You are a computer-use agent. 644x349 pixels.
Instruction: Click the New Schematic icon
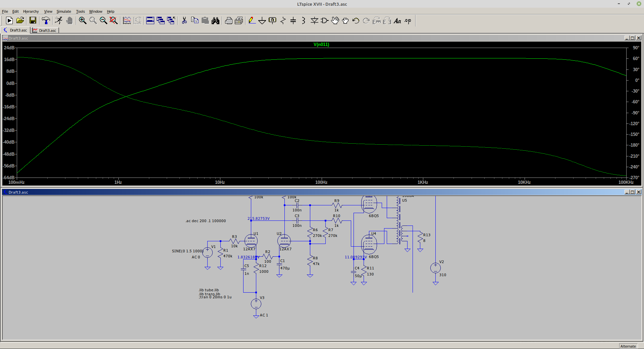[x=9, y=21]
